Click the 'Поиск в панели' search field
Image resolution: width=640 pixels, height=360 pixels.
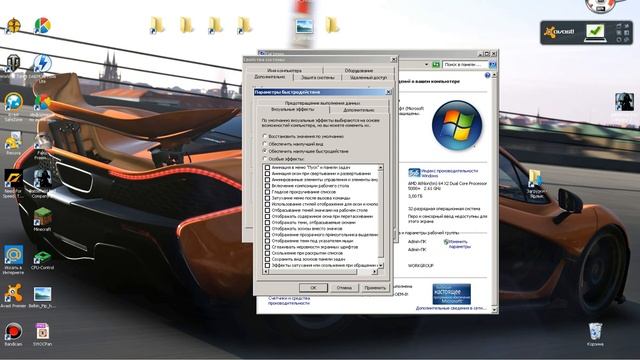[x=465, y=64]
